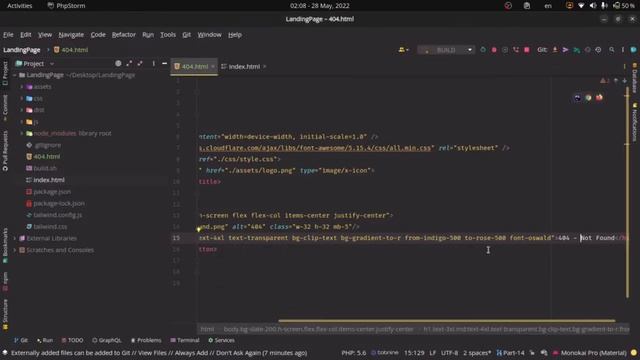Image resolution: width=640 pixels, height=360 pixels.
Task: Expand External Libraries node
Action: click(15, 238)
